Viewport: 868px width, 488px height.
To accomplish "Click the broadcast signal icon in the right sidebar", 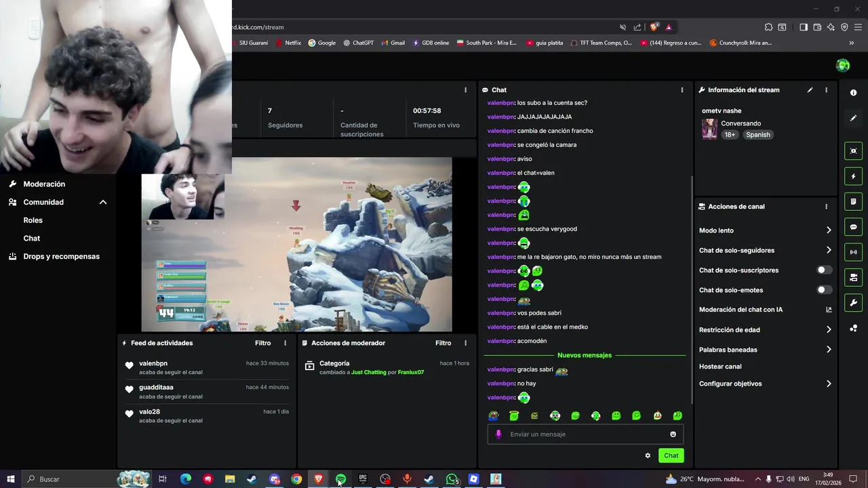I will [x=853, y=252].
